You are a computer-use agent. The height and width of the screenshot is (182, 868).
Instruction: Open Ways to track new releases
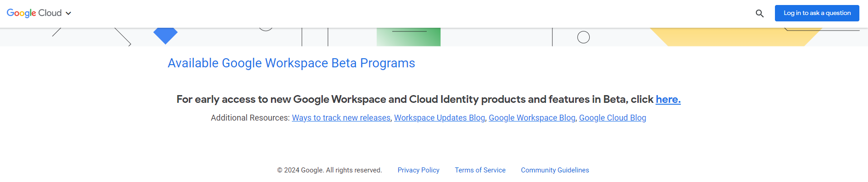[341, 118]
